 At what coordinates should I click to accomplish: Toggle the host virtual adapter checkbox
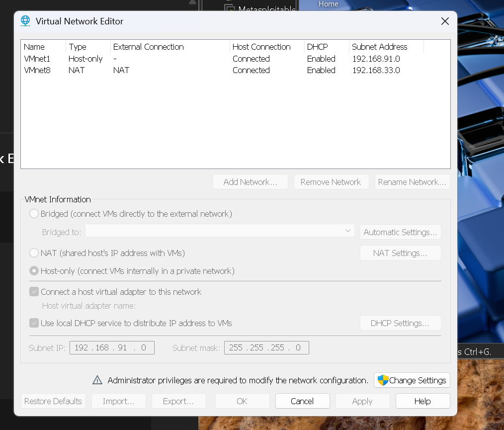point(34,292)
